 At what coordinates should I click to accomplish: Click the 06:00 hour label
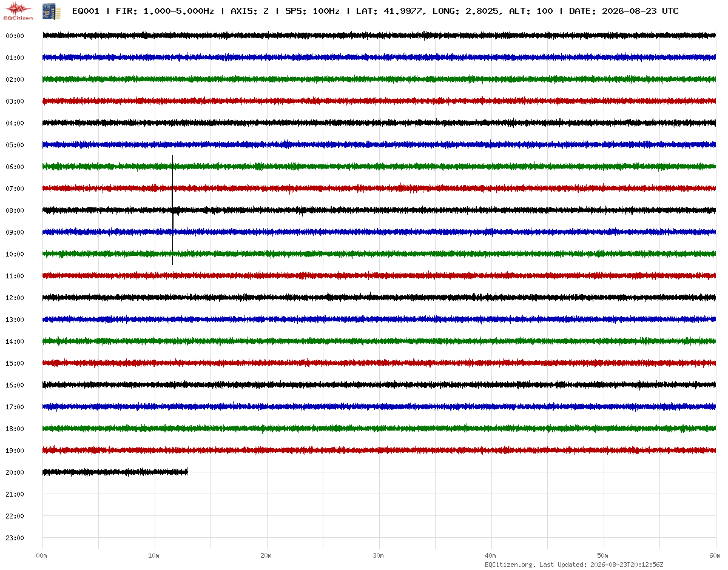(x=15, y=167)
